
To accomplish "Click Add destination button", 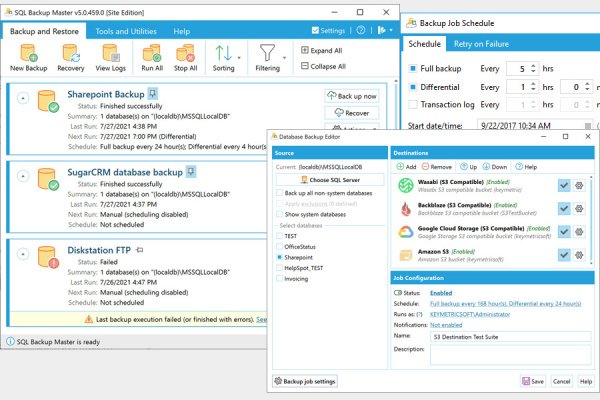I will [x=406, y=167].
